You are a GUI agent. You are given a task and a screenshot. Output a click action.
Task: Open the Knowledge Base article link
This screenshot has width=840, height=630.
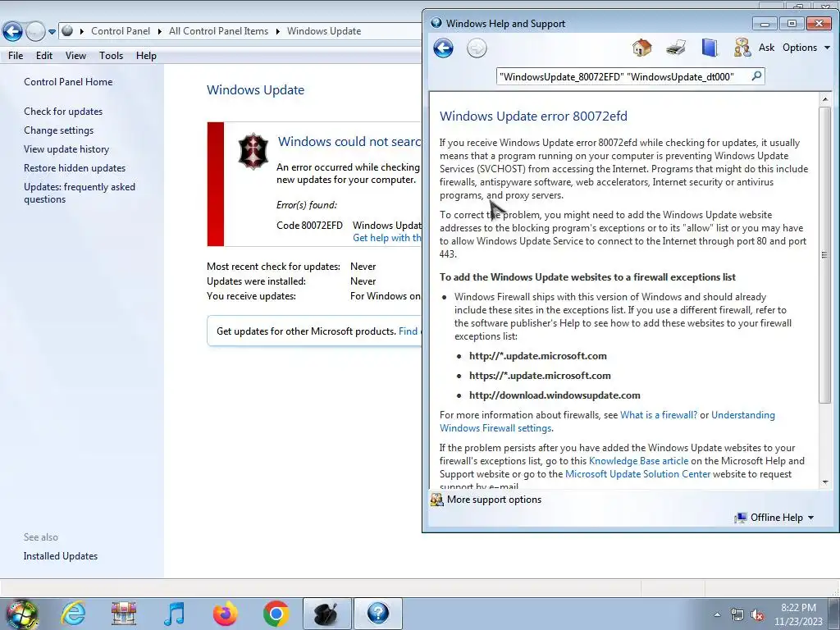point(638,461)
